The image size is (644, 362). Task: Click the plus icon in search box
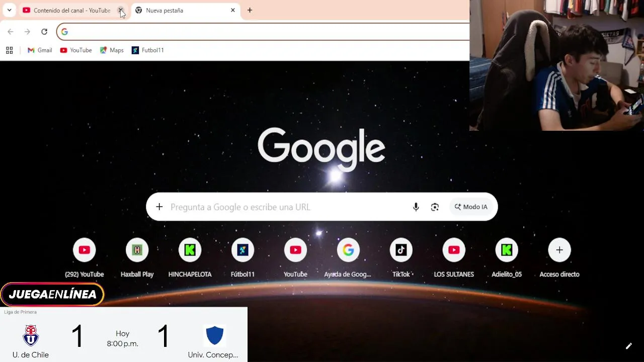(159, 207)
